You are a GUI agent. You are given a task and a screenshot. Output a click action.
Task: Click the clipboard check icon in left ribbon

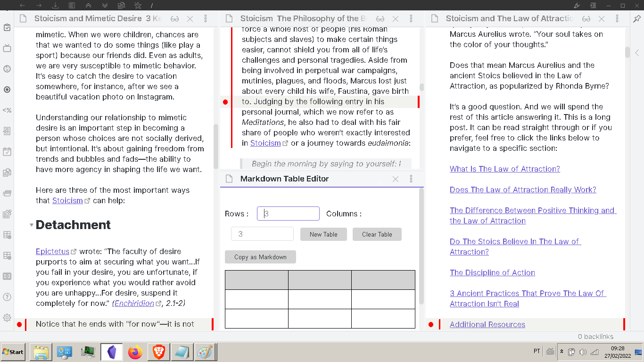click(x=7, y=27)
